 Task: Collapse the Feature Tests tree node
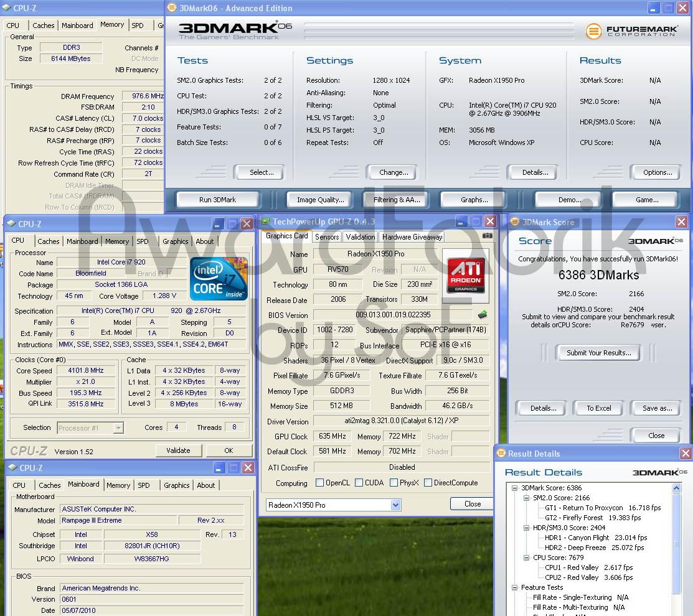click(x=514, y=587)
